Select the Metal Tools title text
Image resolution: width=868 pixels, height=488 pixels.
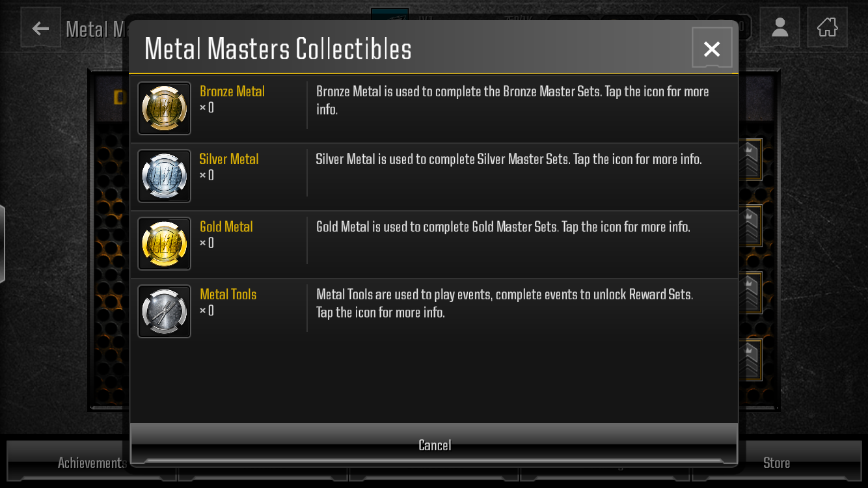pyautogui.click(x=228, y=294)
